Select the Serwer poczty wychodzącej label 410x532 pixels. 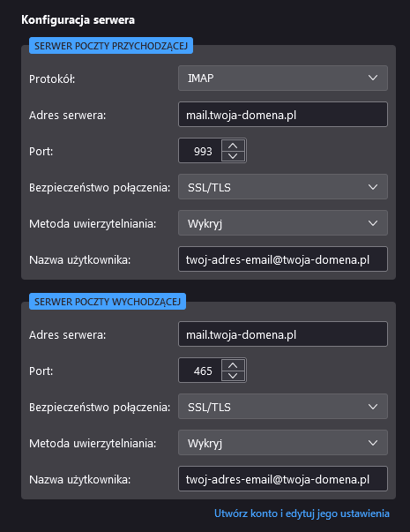pos(108,302)
